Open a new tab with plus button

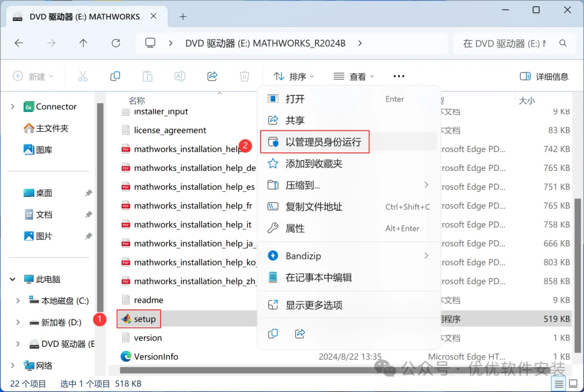coord(183,16)
